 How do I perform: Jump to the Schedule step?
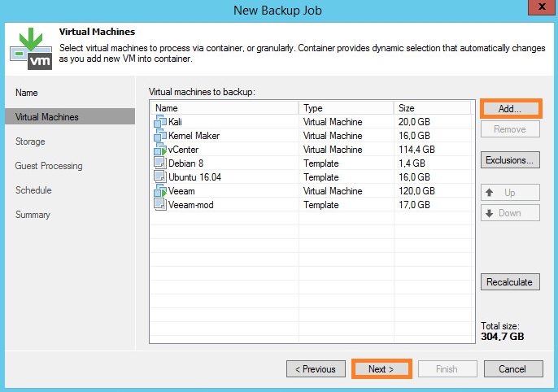[33, 190]
